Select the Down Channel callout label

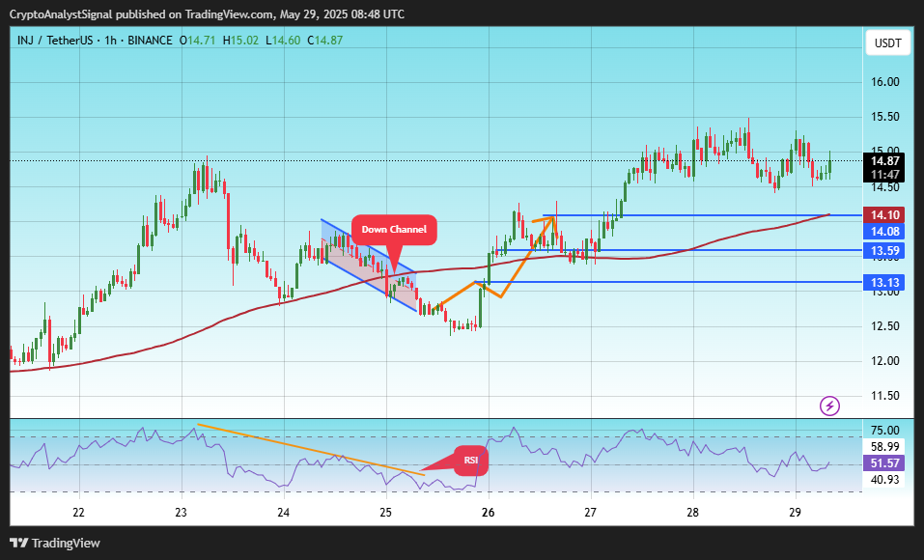[394, 229]
